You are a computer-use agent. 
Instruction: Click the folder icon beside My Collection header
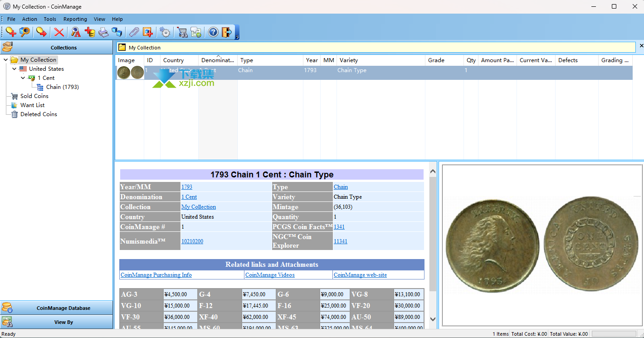click(122, 47)
